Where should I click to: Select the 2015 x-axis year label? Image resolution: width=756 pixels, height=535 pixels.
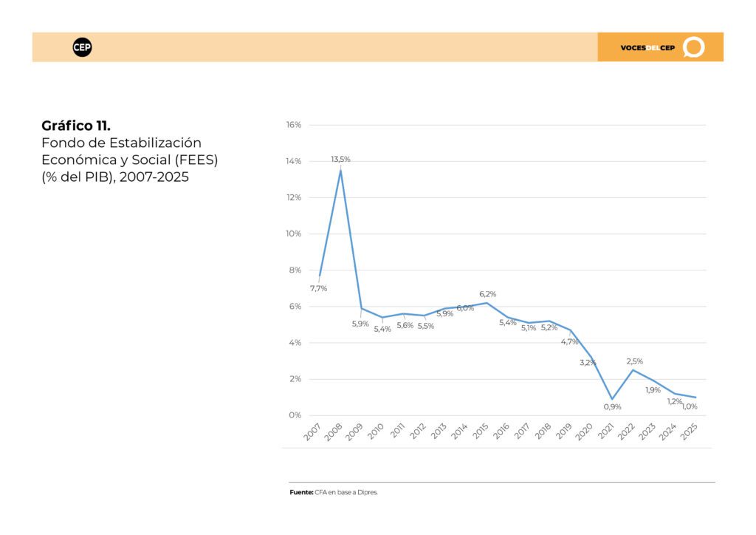[x=480, y=431]
